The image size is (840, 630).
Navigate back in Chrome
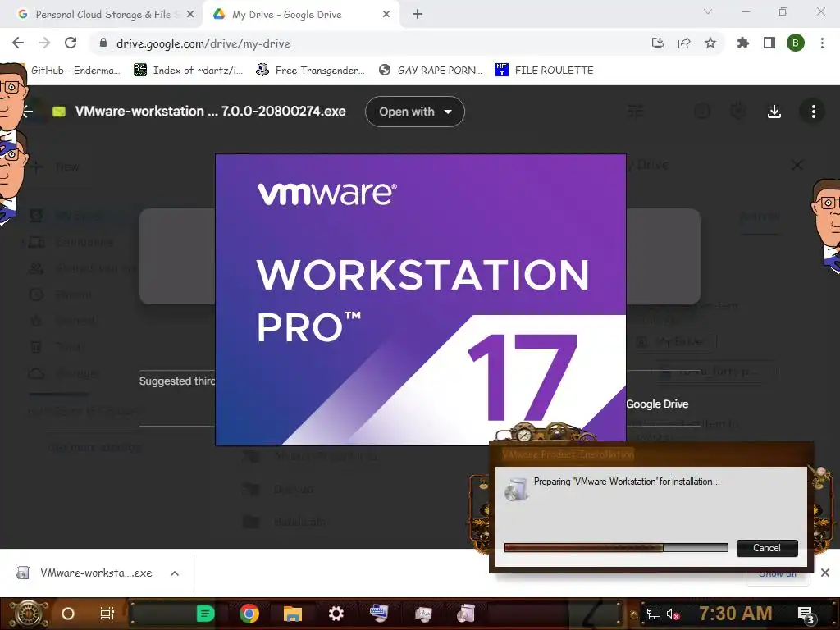pos(18,43)
